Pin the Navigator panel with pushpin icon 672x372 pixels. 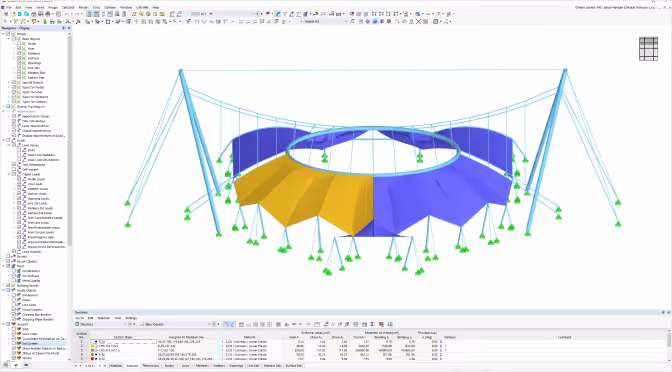(x=63, y=28)
